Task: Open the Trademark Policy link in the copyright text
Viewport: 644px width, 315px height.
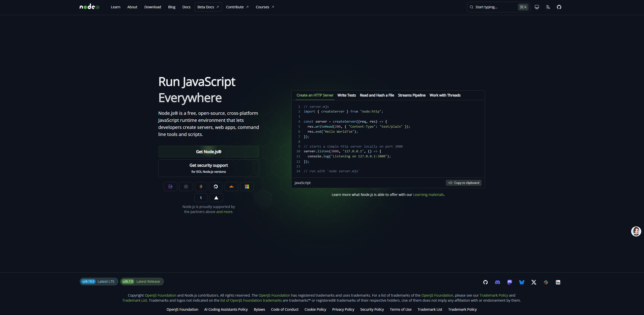Action: tap(494, 295)
